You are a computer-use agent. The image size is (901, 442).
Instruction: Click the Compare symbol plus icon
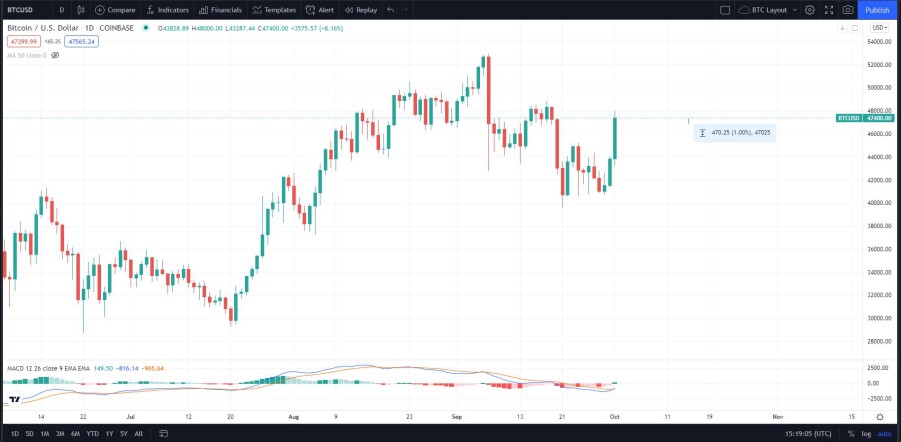click(100, 10)
